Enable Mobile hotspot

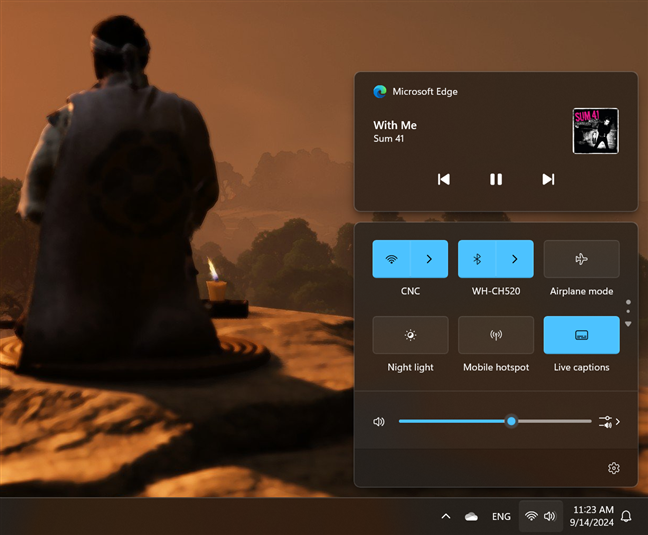tap(495, 335)
